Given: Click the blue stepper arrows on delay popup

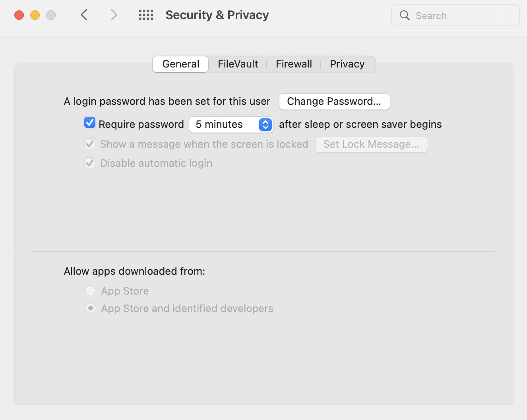Looking at the screenshot, I should (265, 125).
